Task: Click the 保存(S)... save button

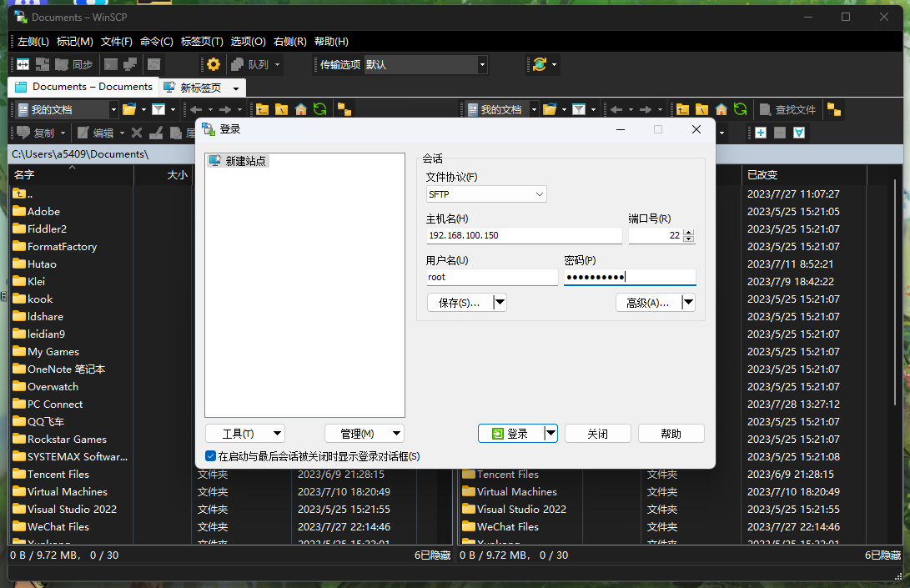Action: pyautogui.click(x=460, y=303)
